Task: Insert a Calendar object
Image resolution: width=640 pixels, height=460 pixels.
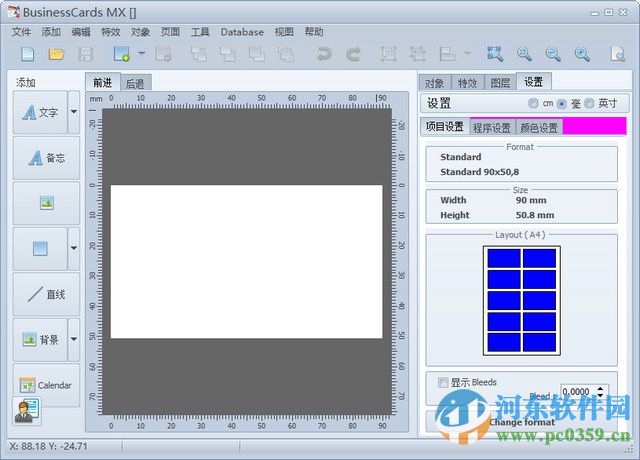Action: [47, 385]
